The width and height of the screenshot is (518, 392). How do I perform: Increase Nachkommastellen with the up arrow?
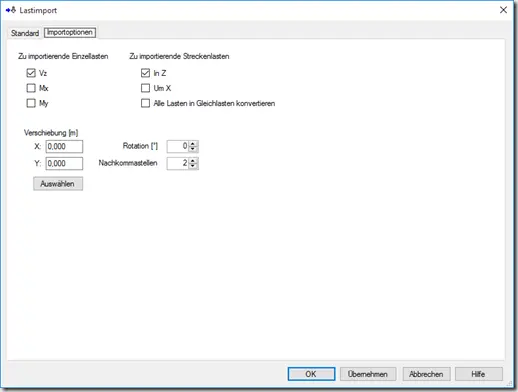tap(193, 161)
